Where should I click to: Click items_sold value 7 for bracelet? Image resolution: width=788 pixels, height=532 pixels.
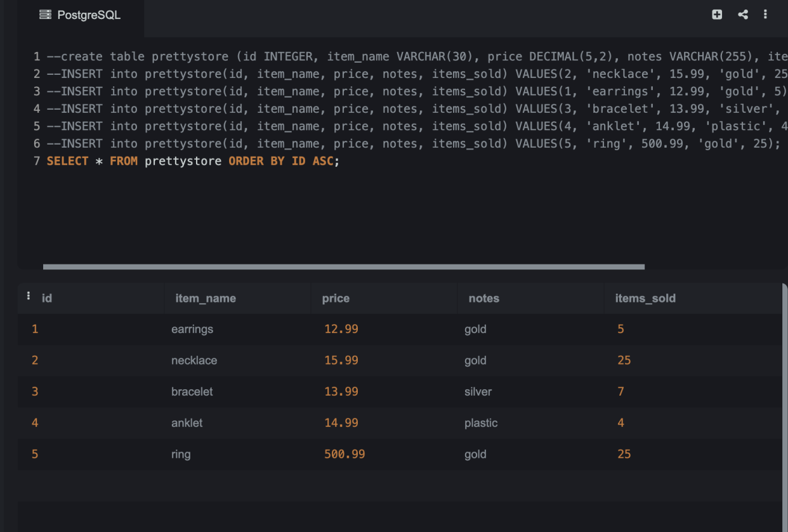[x=621, y=391]
